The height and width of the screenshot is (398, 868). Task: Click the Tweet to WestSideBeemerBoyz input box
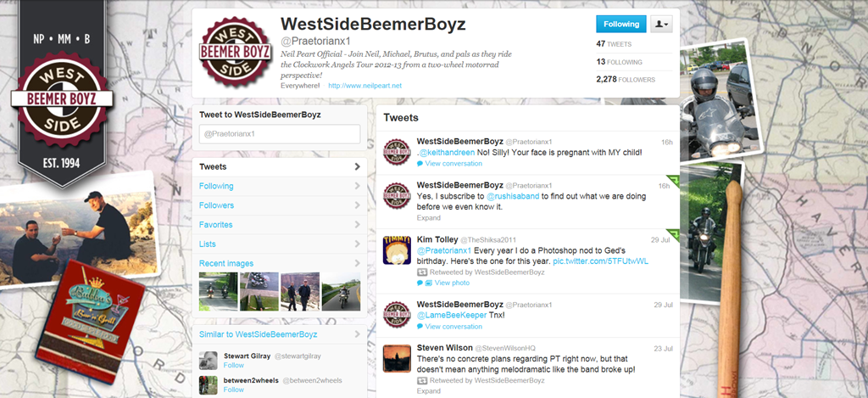click(280, 134)
